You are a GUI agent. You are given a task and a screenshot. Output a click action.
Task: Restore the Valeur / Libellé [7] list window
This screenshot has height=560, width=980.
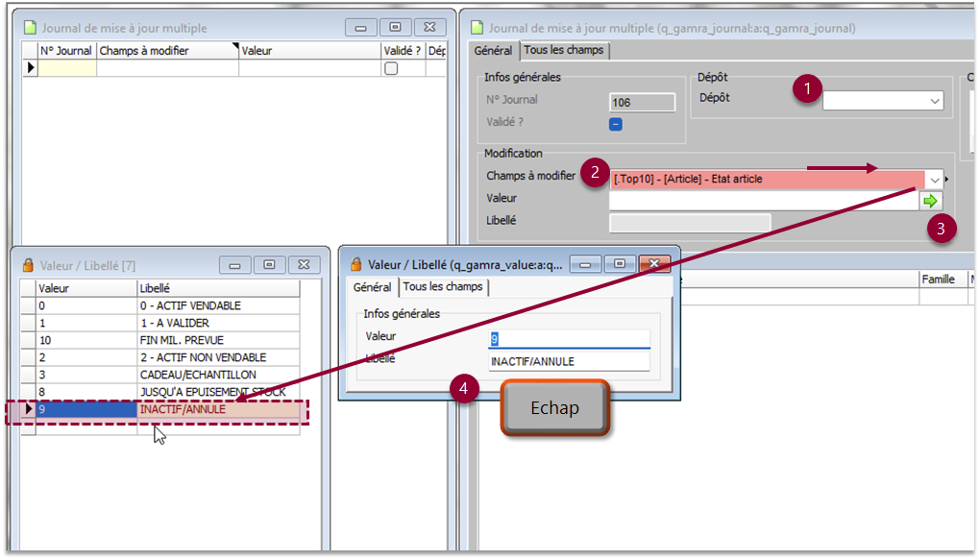pos(269,264)
